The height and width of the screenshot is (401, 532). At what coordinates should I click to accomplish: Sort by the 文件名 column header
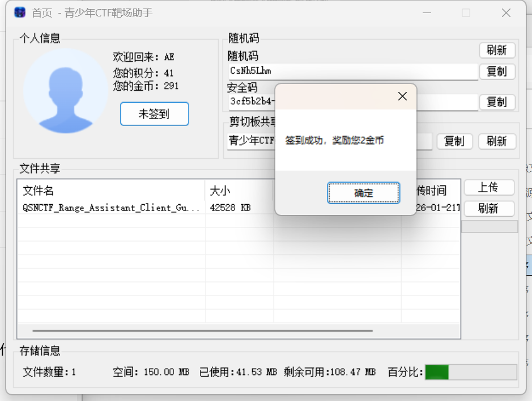click(x=110, y=191)
